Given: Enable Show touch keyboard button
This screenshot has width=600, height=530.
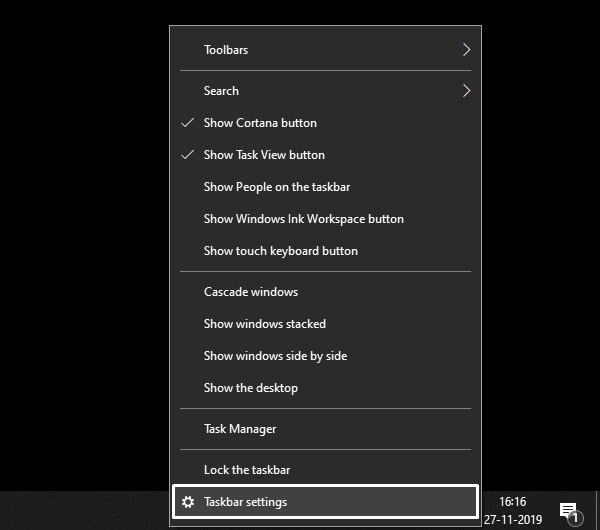Looking at the screenshot, I should point(325,251).
